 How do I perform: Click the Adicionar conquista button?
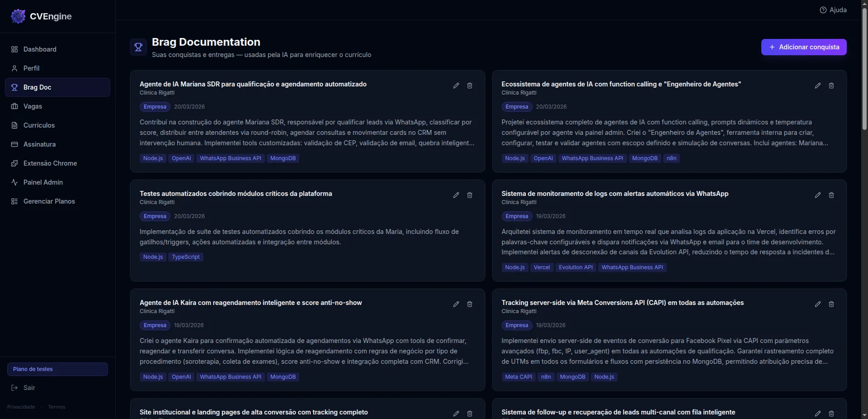tap(803, 47)
